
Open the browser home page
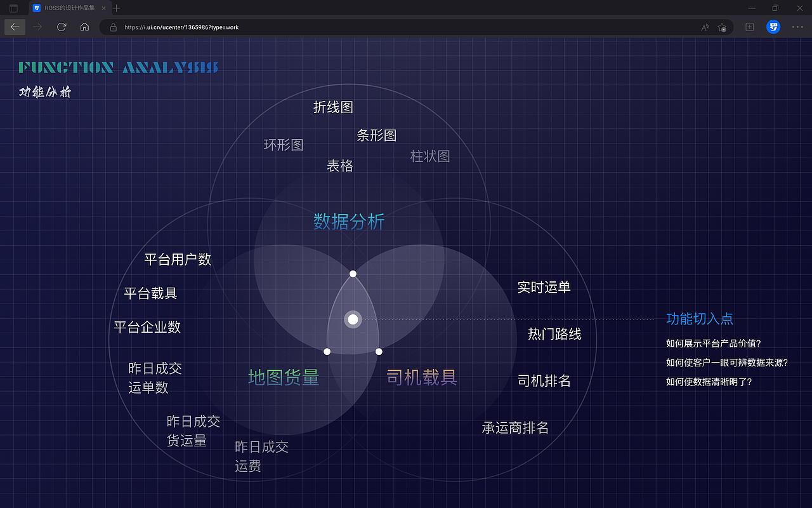(x=85, y=27)
